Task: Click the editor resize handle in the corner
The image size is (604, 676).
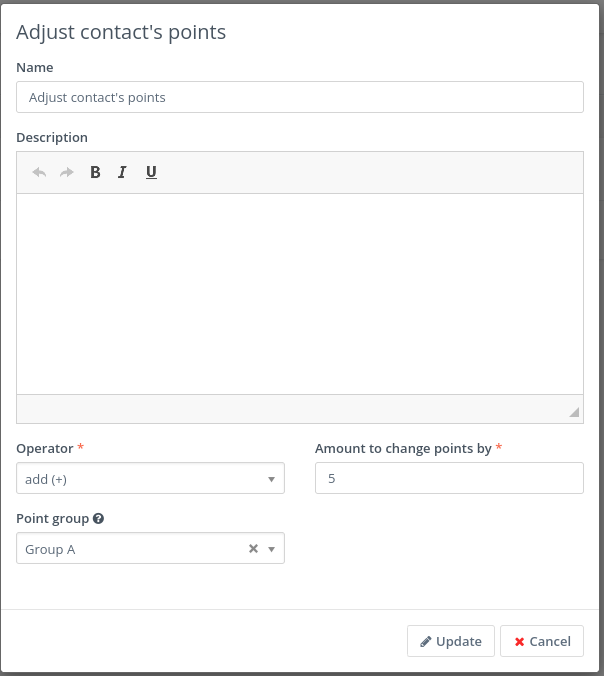Action: tap(574, 412)
